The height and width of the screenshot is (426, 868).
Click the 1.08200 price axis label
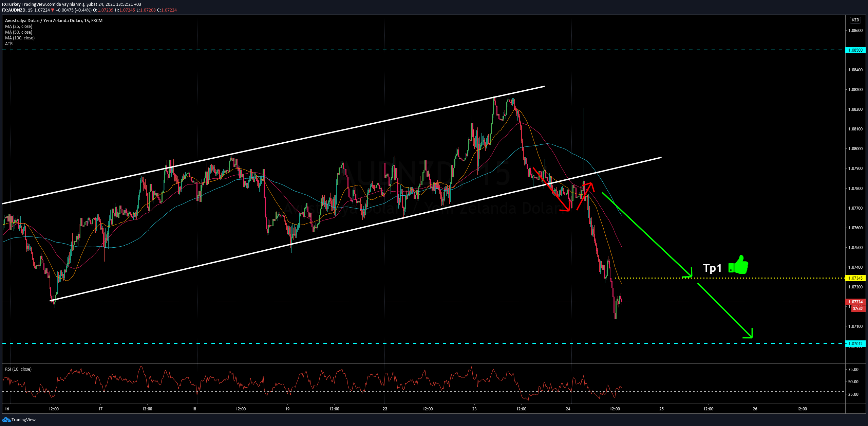[x=855, y=109]
